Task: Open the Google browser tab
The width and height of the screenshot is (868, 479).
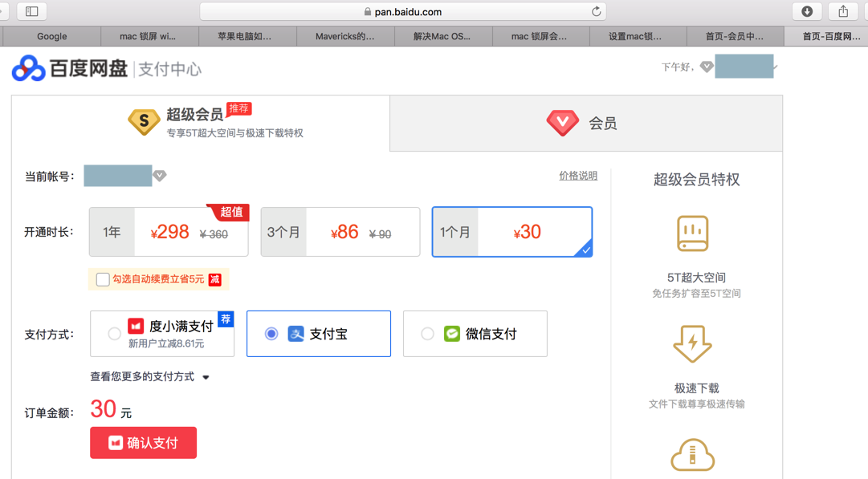Action: (52, 36)
